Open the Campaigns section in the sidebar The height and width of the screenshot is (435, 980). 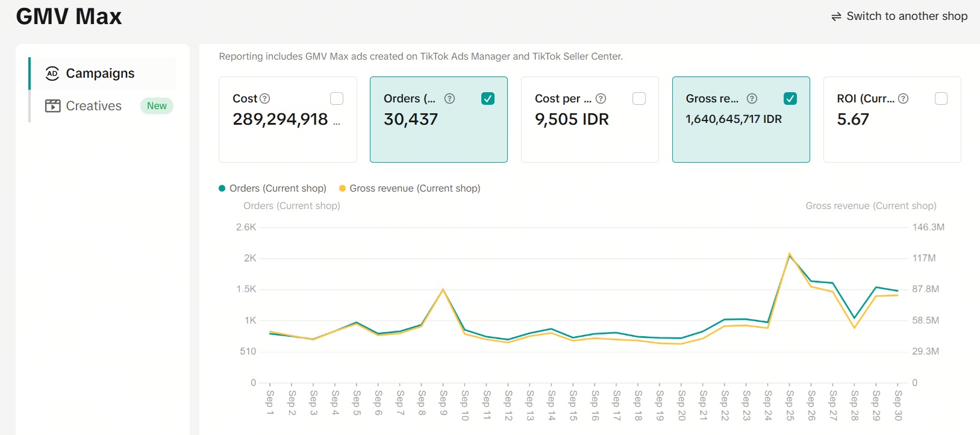click(x=103, y=74)
